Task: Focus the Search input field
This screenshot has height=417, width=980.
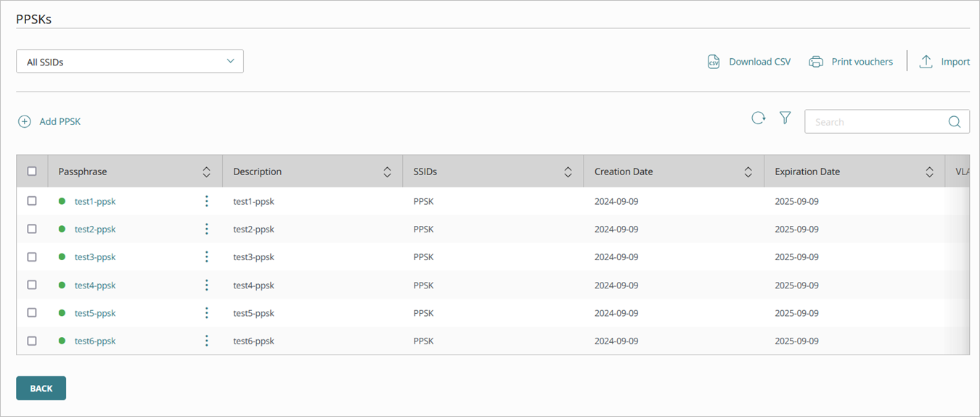Action: point(875,122)
